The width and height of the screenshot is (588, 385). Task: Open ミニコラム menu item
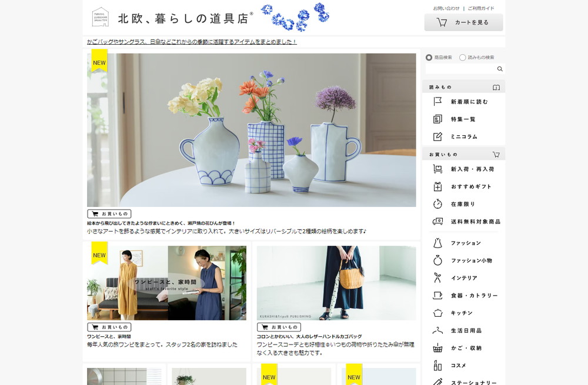[x=464, y=137]
